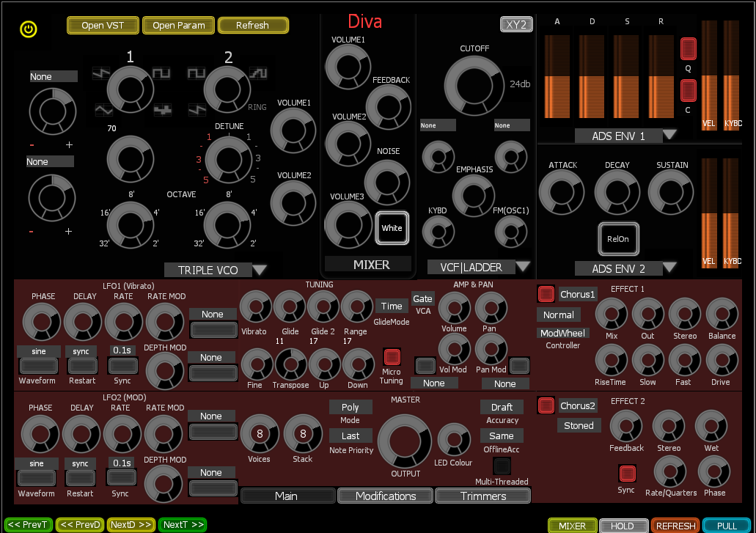756x533 pixels.
Task: Click the SUSTAIN knob in ENV 2
Action: pos(671,192)
